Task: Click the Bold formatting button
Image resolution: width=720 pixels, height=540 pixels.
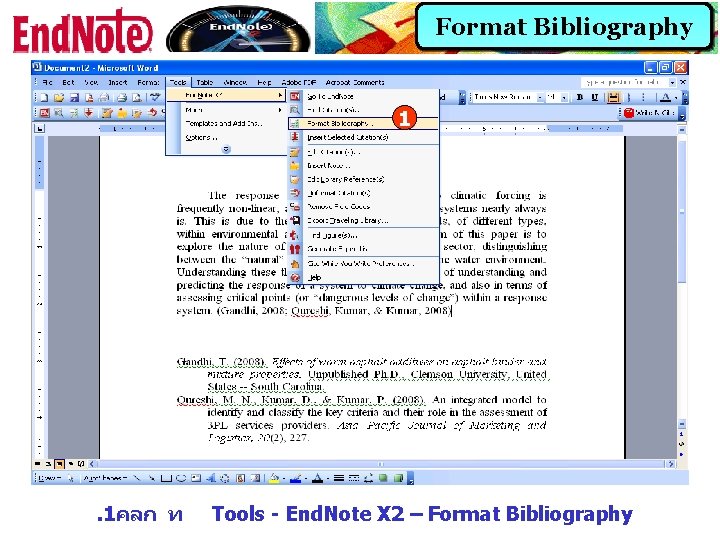Action: [x=580, y=97]
